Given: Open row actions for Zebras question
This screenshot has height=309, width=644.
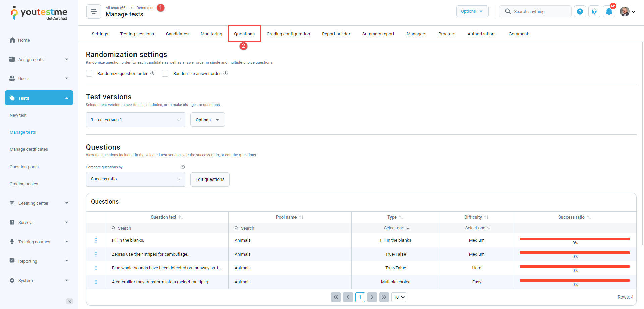Looking at the screenshot, I should tap(96, 254).
